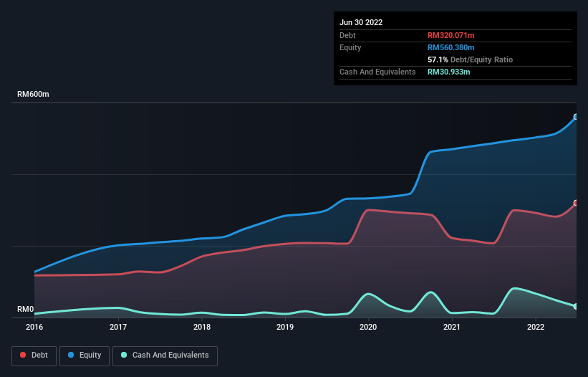This screenshot has width=588, height=377.
Task: Click the red Debt legend dot
Action: click(23, 355)
